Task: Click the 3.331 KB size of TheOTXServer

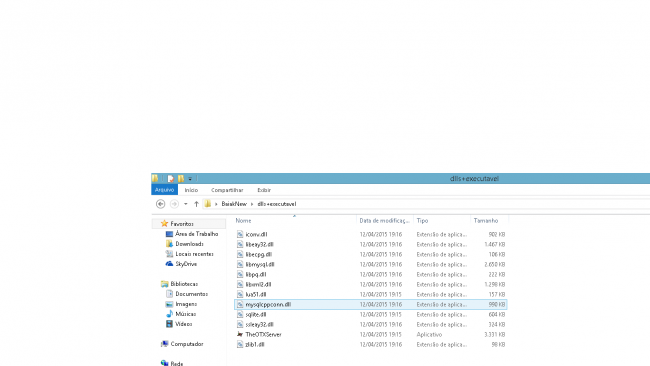Action: coord(495,334)
